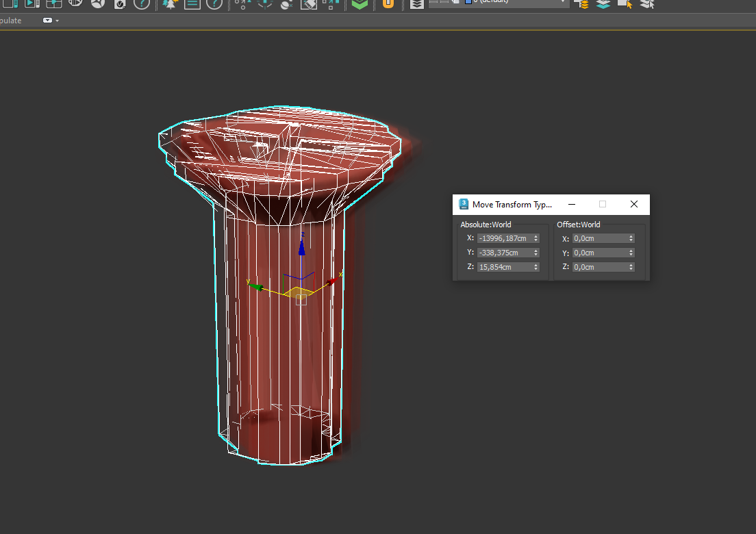Click the orange rounded toolbar icon
This screenshot has height=534, width=756.
[388, 3]
